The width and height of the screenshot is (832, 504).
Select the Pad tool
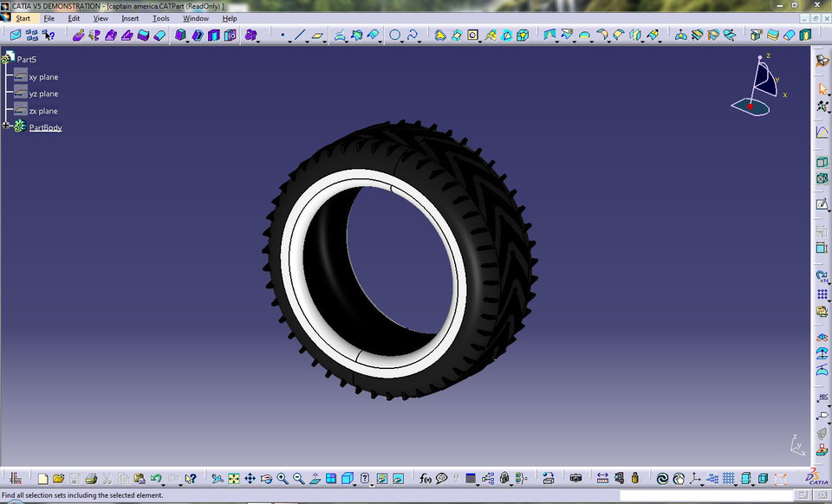[x=179, y=36]
